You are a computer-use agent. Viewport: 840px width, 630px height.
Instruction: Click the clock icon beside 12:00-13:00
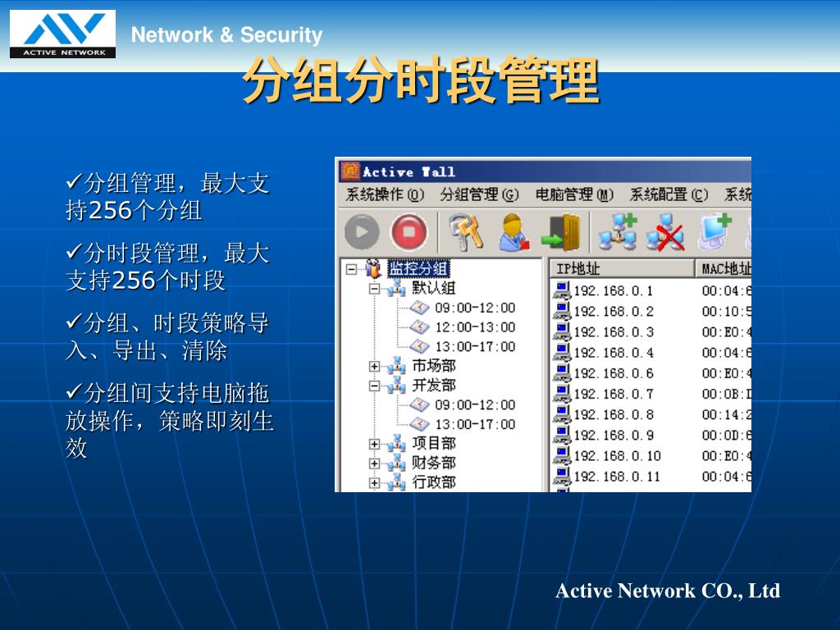click(419, 326)
